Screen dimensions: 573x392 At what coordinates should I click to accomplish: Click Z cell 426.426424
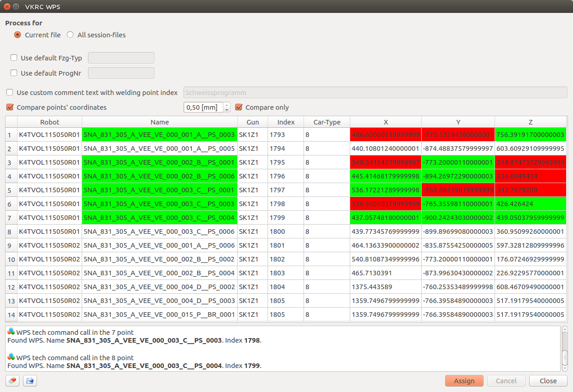point(531,204)
